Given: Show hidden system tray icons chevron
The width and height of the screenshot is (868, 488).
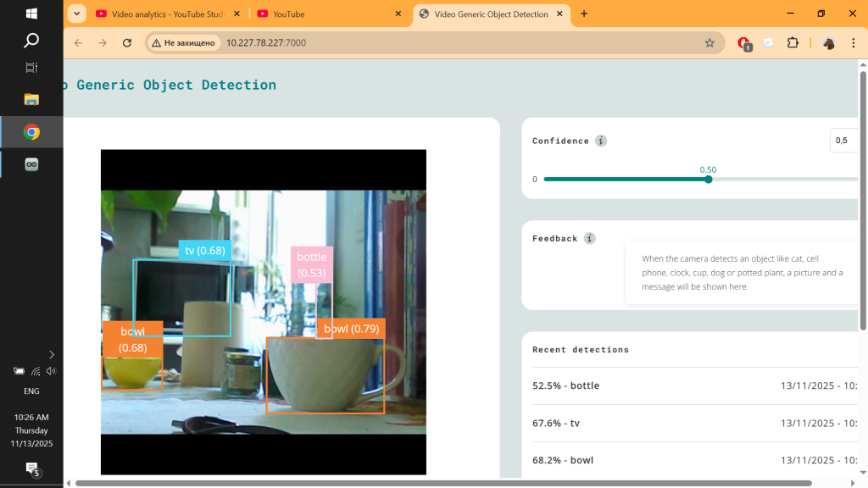Looking at the screenshot, I should pyautogui.click(x=52, y=354).
